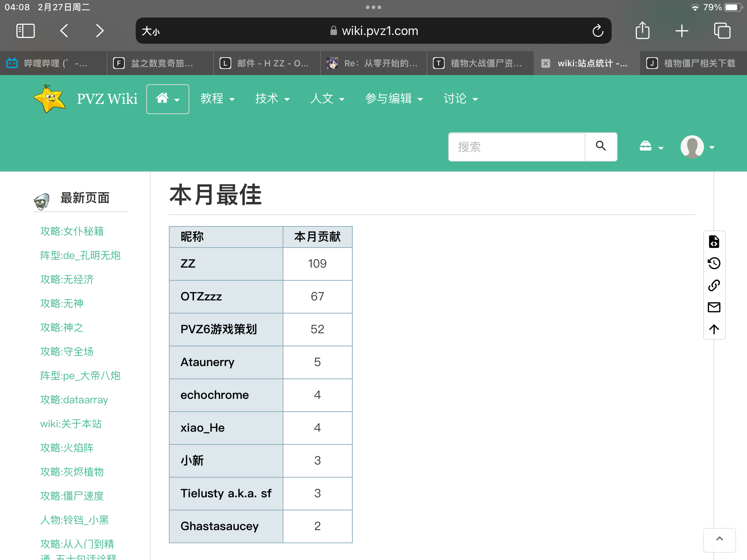
Task: Open the wiki:关于本站 link
Action: [71, 424]
